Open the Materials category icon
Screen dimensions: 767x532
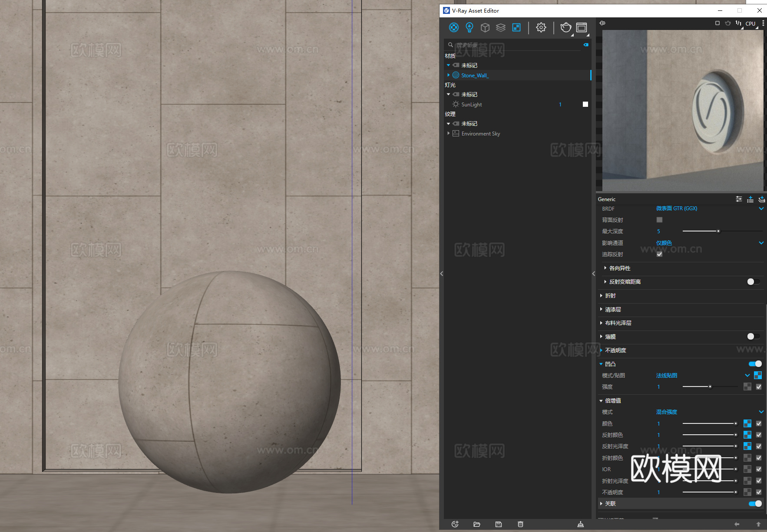[453, 28]
